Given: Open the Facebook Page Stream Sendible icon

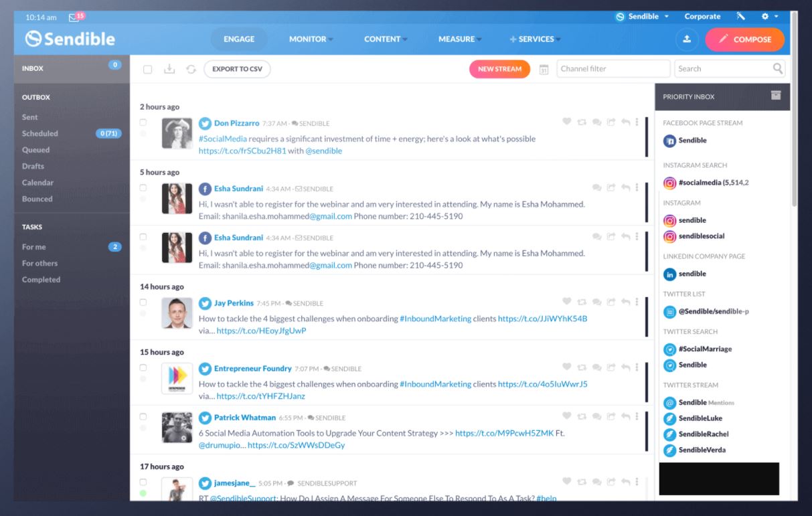Looking at the screenshot, I should (669, 141).
